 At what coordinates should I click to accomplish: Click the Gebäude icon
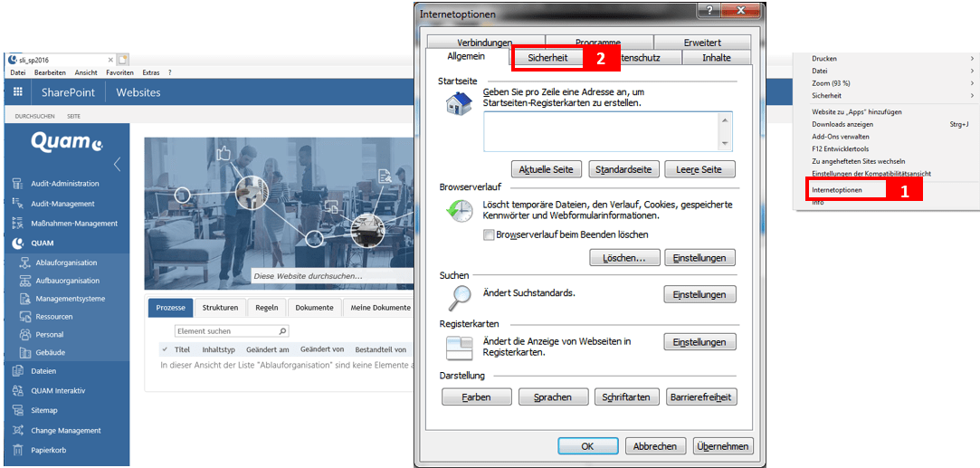25,352
